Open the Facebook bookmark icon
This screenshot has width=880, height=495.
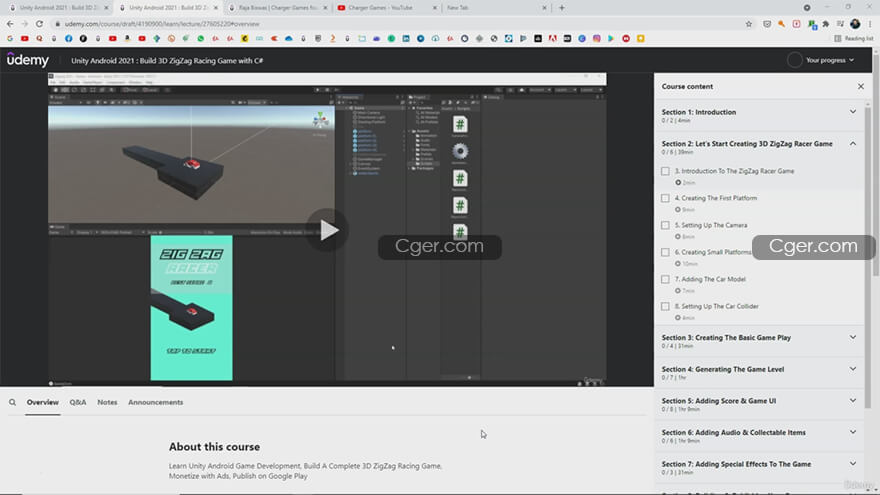68,38
